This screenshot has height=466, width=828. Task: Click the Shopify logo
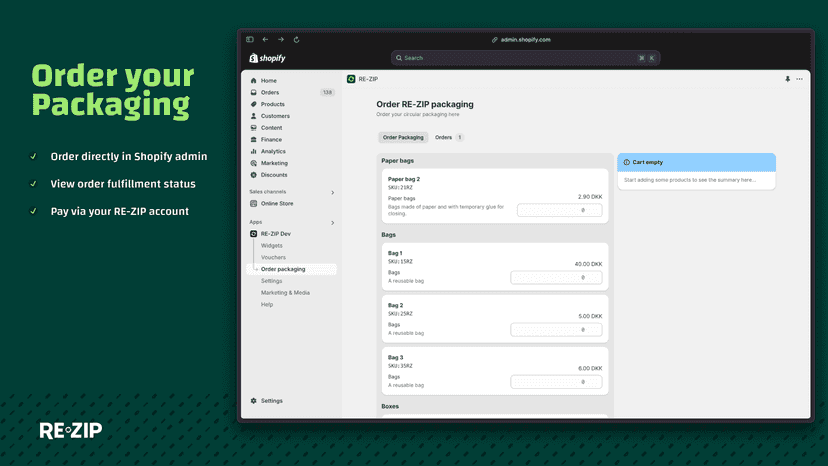click(267, 58)
